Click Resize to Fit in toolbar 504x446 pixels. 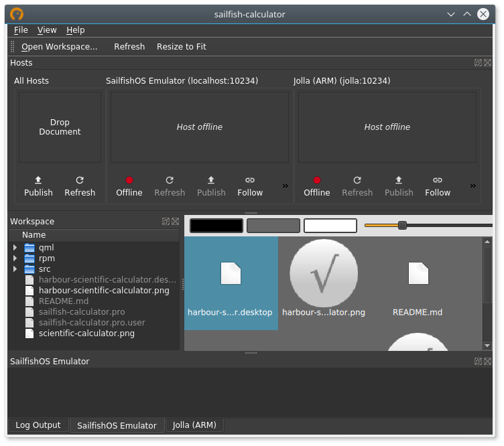[181, 47]
